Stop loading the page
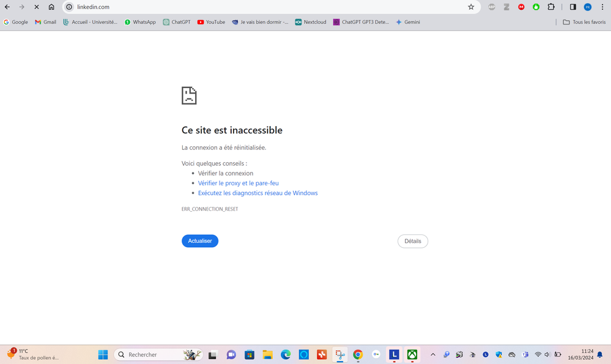Screen dimensions: 611x364 click(37, 7)
